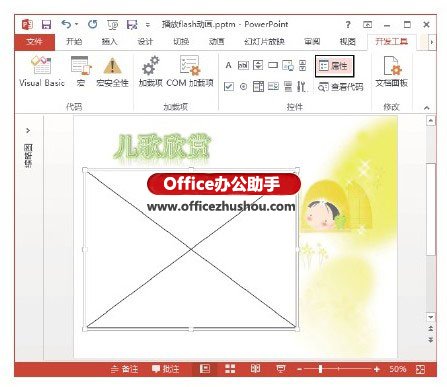Open the Document Panel (文档面板)

(x=391, y=72)
